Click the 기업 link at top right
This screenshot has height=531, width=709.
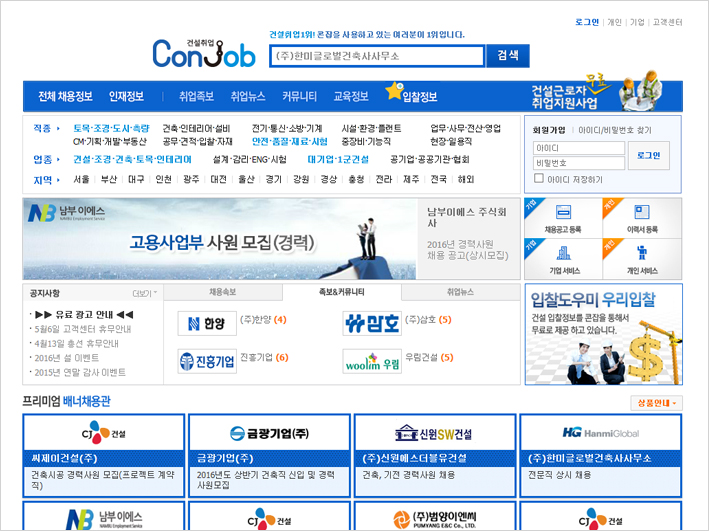pyautogui.click(x=637, y=22)
